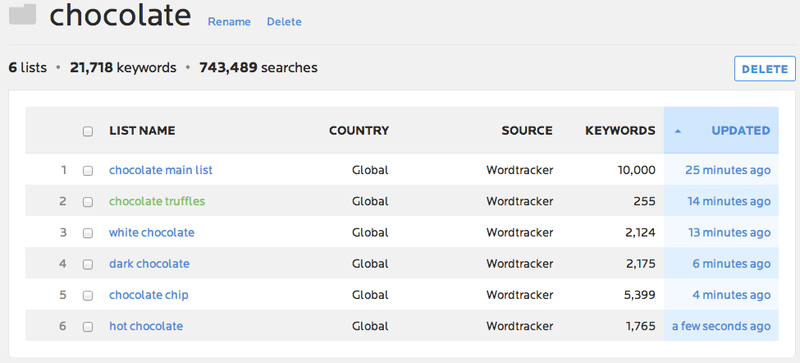Select the white chocolate row checkbox

[x=88, y=233]
